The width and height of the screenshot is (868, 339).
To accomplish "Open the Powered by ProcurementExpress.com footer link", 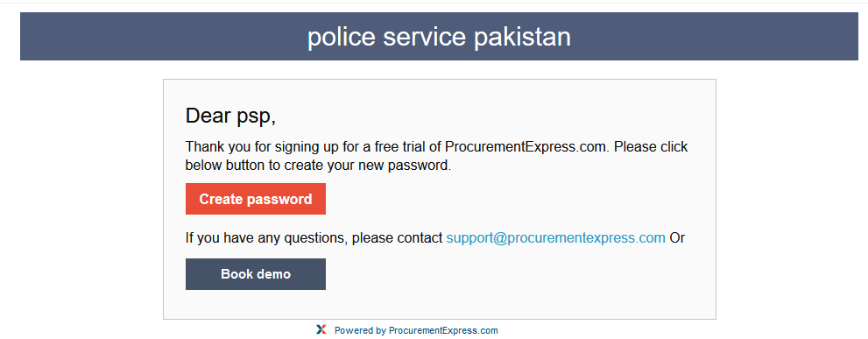I will click(416, 331).
